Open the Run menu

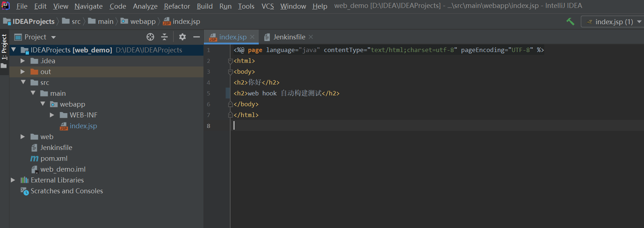226,6
